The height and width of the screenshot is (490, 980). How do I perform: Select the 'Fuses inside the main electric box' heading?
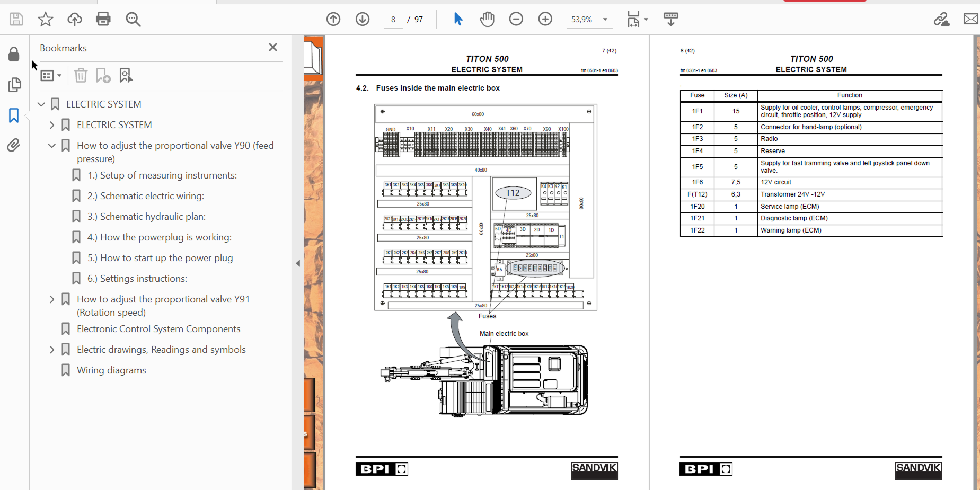point(438,88)
